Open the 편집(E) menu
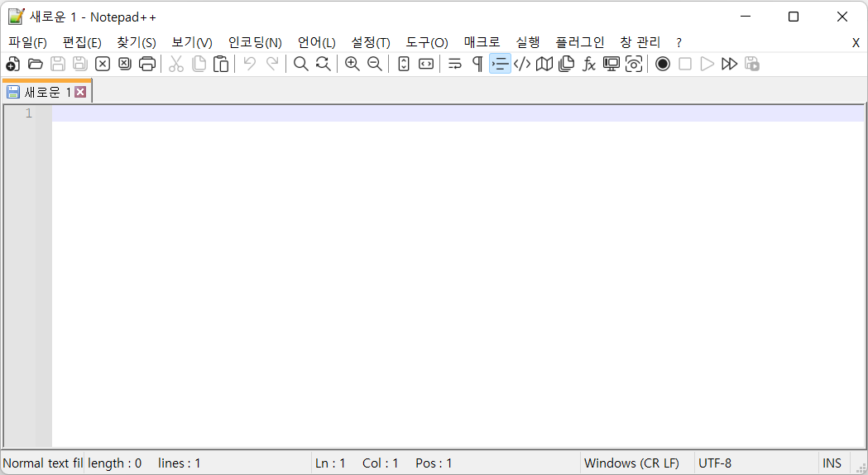 coord(82,43)
